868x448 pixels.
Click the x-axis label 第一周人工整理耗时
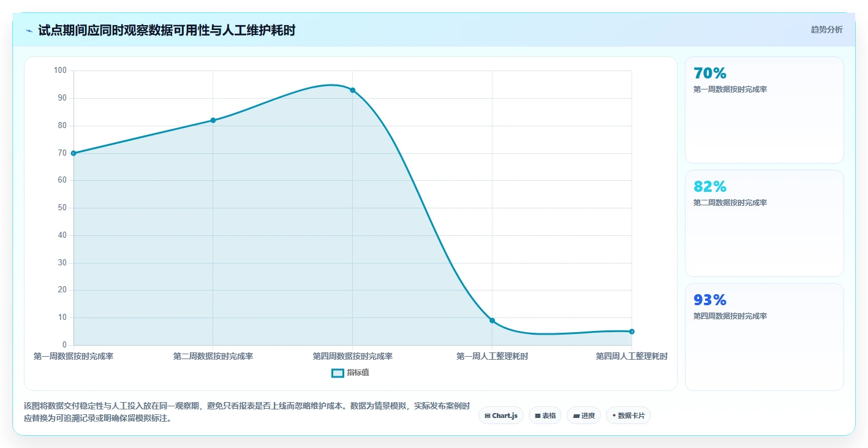click(x=492, y=356)
